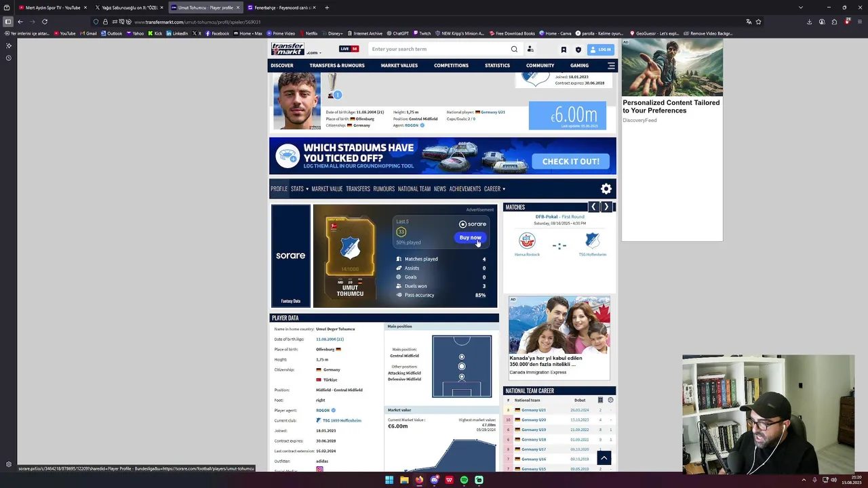Click the player portrait photo
Image resolution: width=868 pixels, height=488 pixels.
point(297,102)
